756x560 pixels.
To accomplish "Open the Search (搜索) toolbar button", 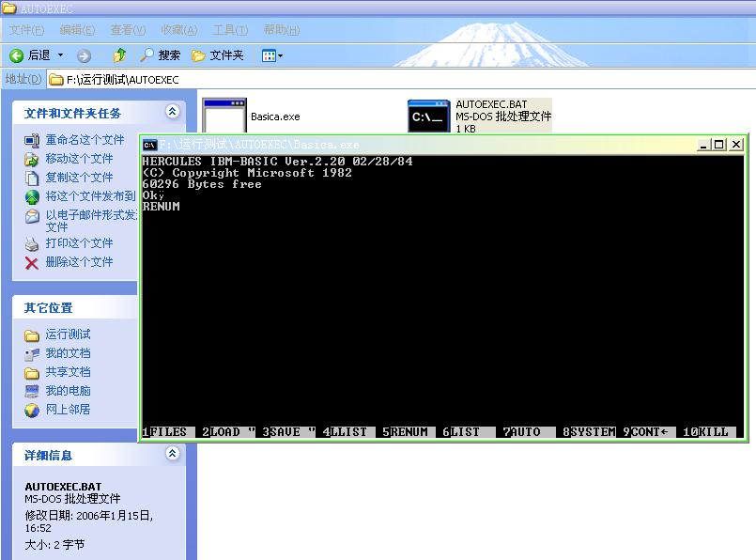I will click(160, 55).
